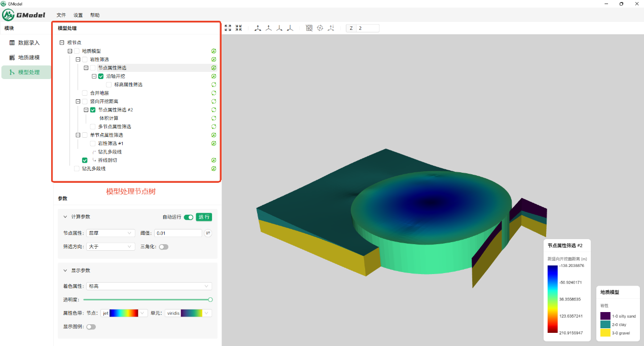Click the 阈值 input field
This screenshot has height=346, width=644.
[x=177, y=233]
